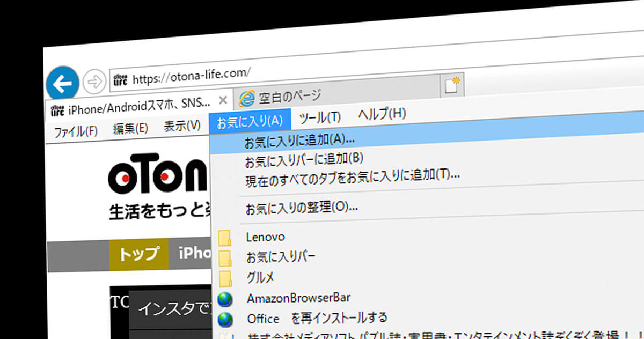Select 現在のすべてのタブをお気に入りに追加(T)...

click(x=353, y=176)
